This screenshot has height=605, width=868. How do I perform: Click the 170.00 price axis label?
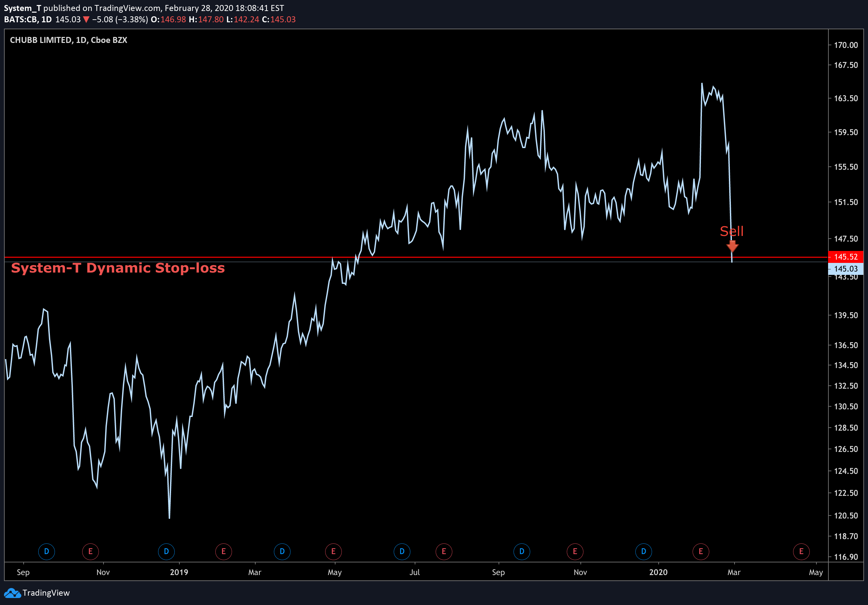pyautogui.click(x=846, y=45)
